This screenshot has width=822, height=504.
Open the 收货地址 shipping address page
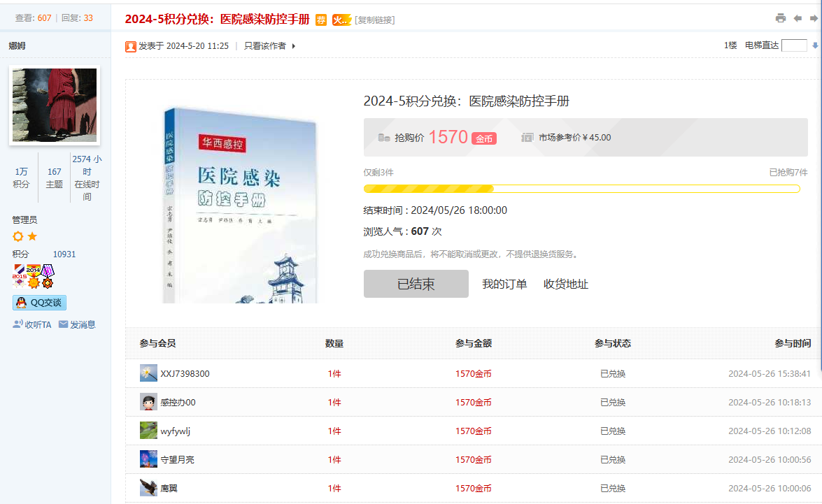point(565,284)
